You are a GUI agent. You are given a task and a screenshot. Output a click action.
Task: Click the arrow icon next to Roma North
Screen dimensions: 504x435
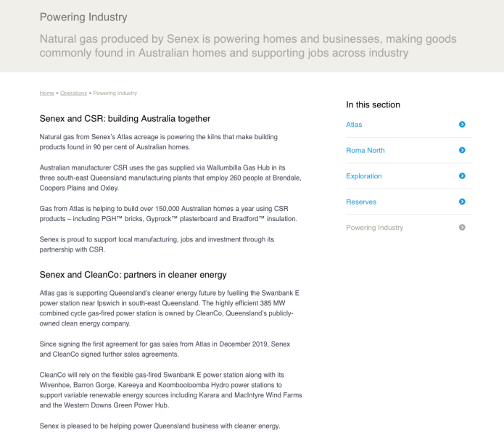tap(462, 150)
